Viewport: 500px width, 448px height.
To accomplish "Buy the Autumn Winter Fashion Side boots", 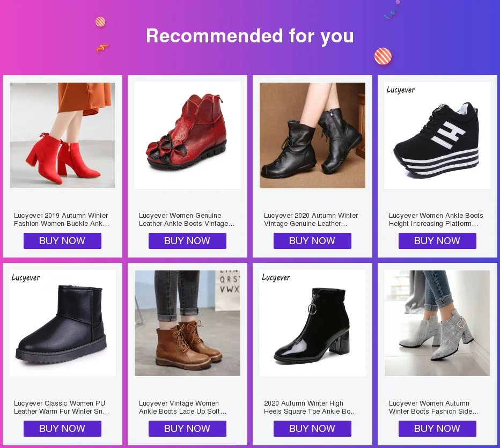I will pyautogui.click(x=438, y=429).
